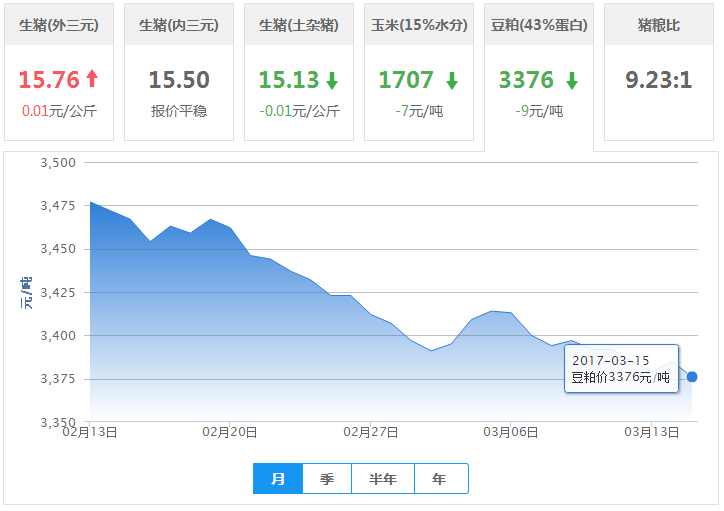
Task: Click the -9元/吨 change text
Action: [x=539, y=111]
